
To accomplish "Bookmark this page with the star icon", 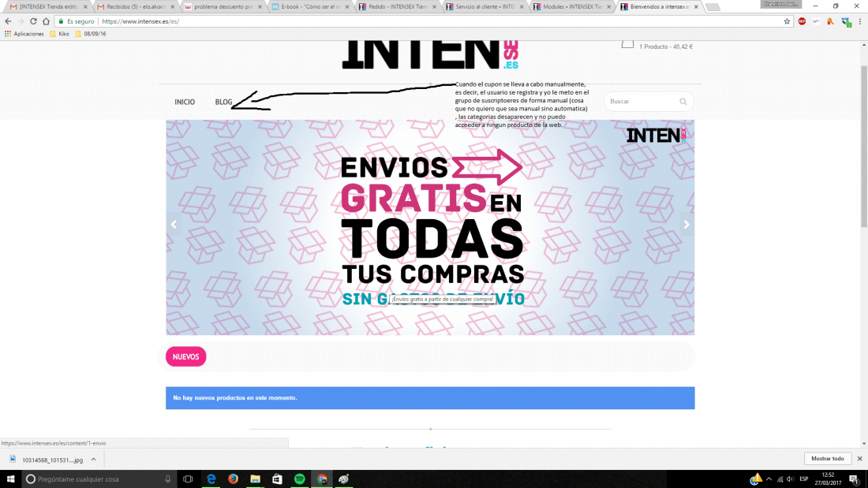I will (787, 21).
